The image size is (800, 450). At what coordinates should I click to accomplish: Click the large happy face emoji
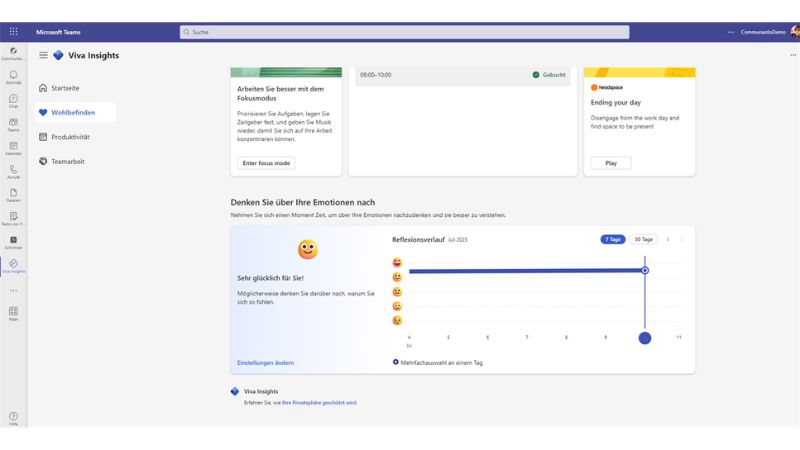click(308, 249)
